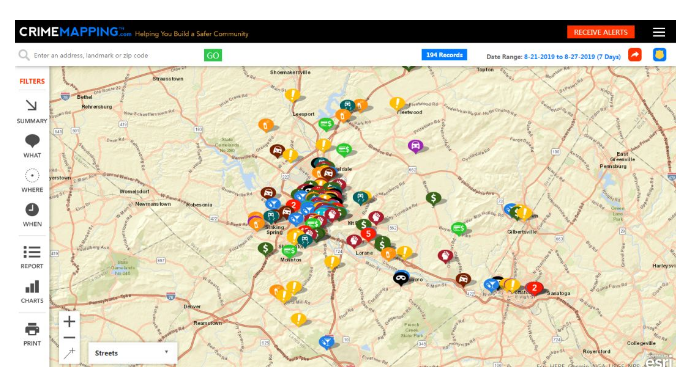Viewport: 690px width, 382px height.
Task: Show the Charts view
Action: 32,287
